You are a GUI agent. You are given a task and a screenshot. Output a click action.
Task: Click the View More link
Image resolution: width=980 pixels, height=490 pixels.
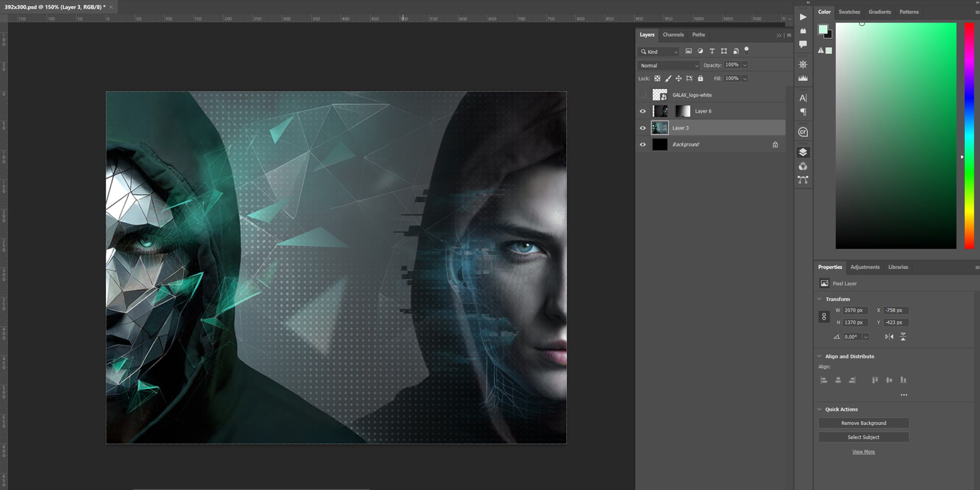click(863, 452)
